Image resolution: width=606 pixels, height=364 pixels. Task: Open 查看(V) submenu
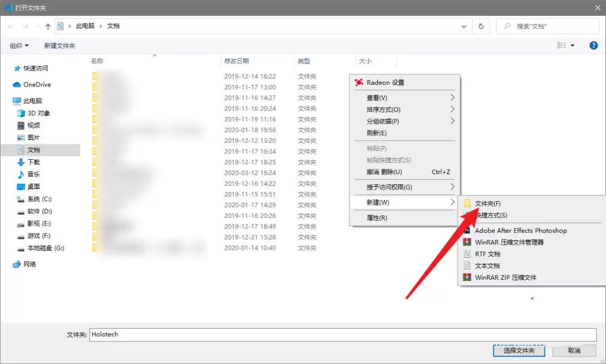[405, 98]
